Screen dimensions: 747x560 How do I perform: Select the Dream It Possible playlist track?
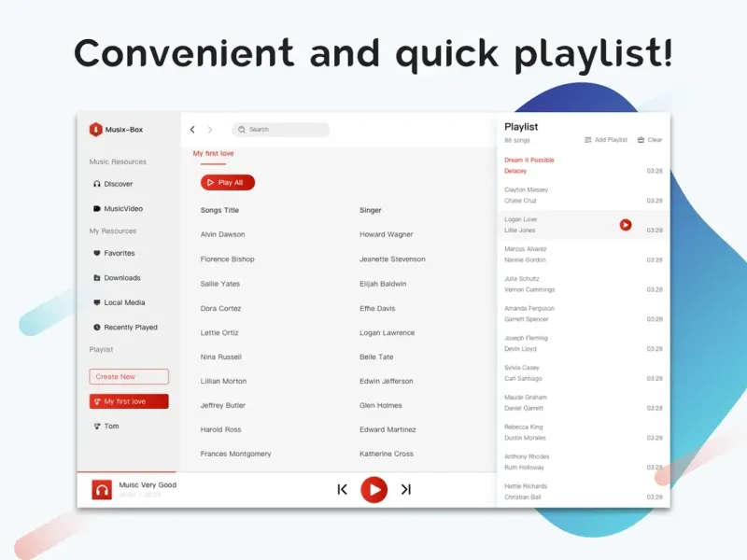click(x=583, y=165)
